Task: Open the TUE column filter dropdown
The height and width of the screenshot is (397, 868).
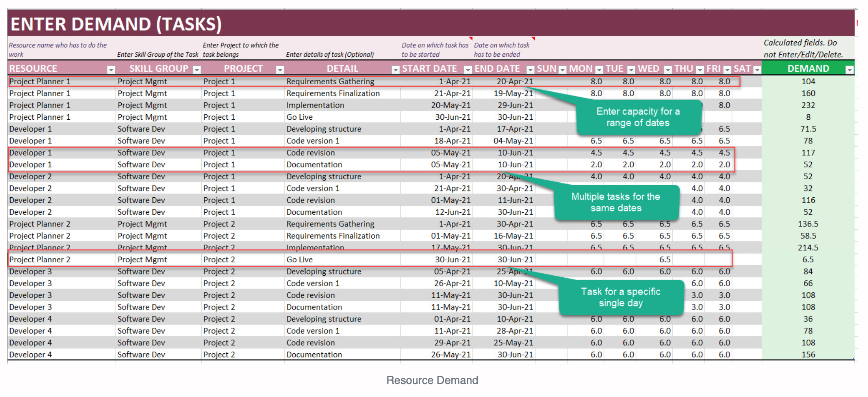Action: coord(631,70)
